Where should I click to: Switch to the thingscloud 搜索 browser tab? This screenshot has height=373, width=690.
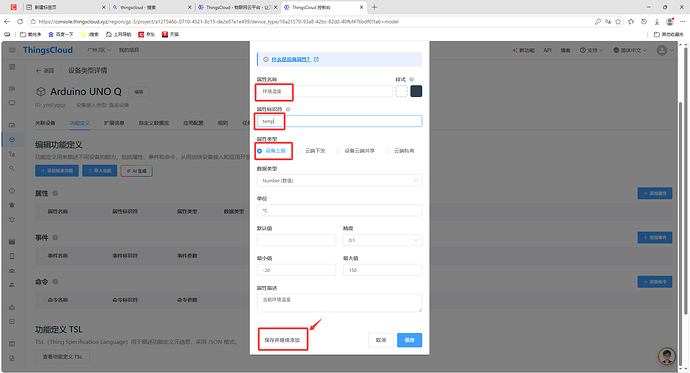pos(151,7)
